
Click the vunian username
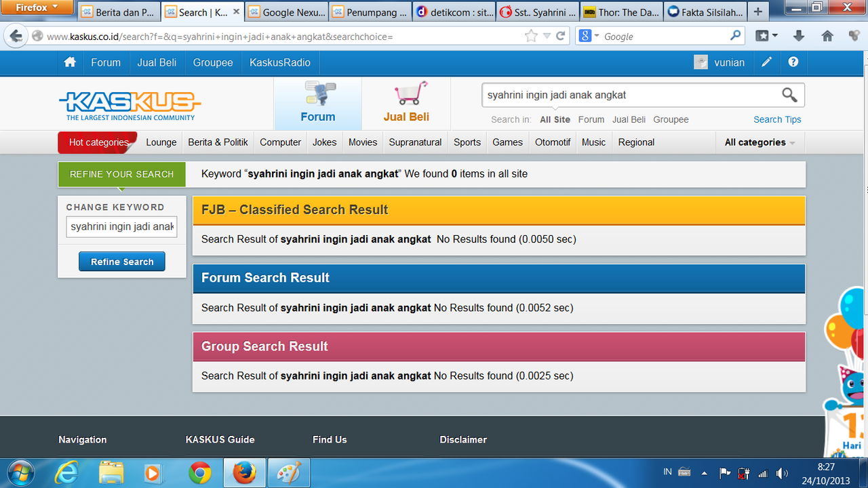(x=730, y=62)
